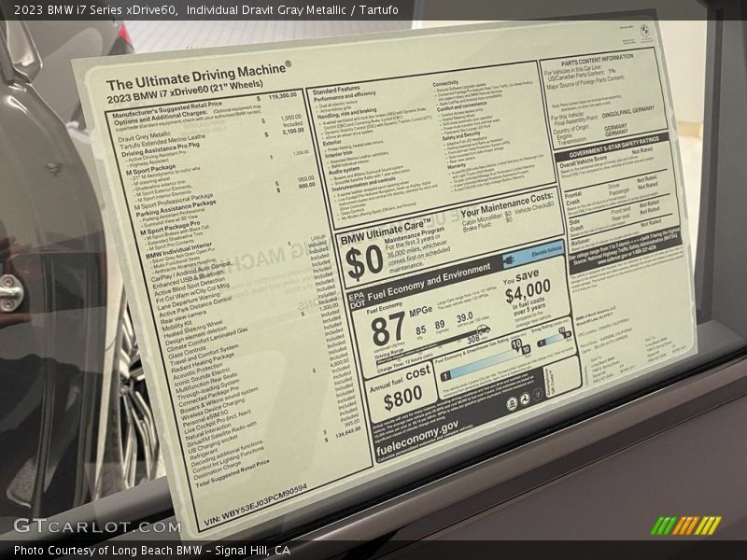Select 'Iconic Sounds Electric' line
The width and height of the screenshot is (747, 560).
(x=203, y=377)
